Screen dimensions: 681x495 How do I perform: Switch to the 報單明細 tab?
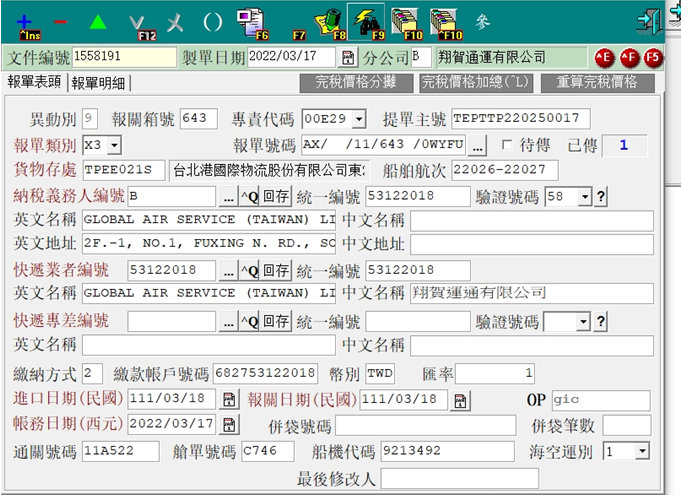click(x=99, y=83)
